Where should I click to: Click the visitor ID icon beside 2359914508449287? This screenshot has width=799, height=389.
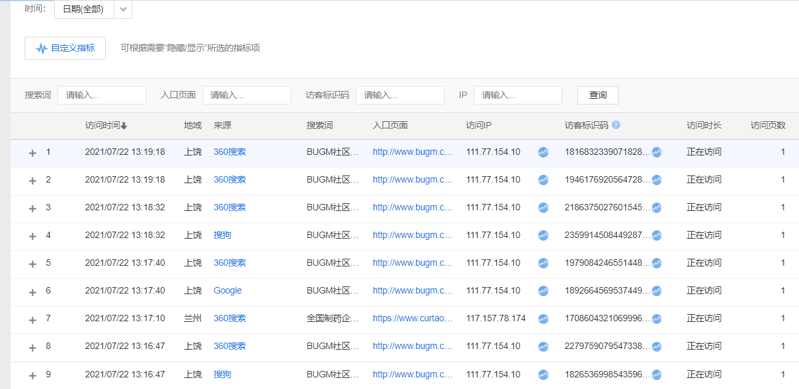656,235
